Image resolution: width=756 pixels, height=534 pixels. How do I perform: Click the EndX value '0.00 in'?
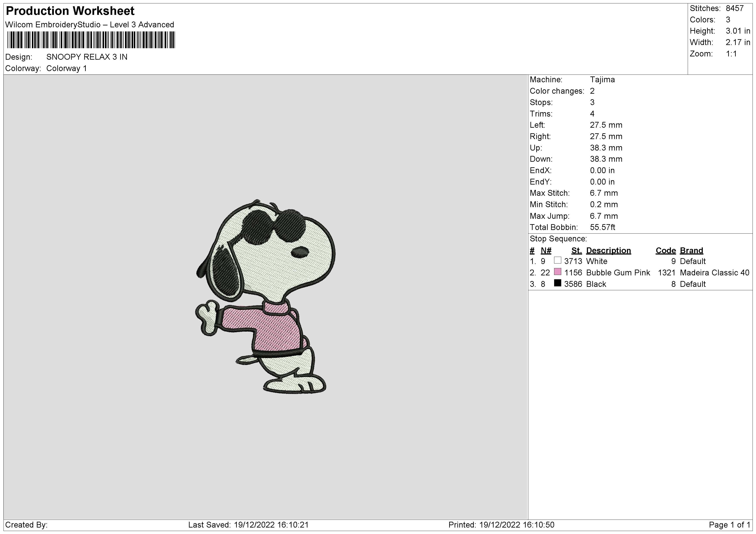point(602,171)
